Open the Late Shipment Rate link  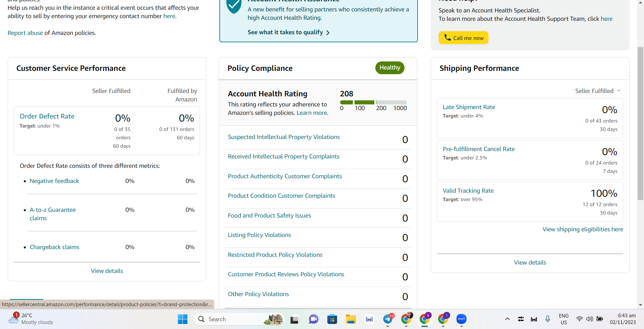click(x=469, y=107)
